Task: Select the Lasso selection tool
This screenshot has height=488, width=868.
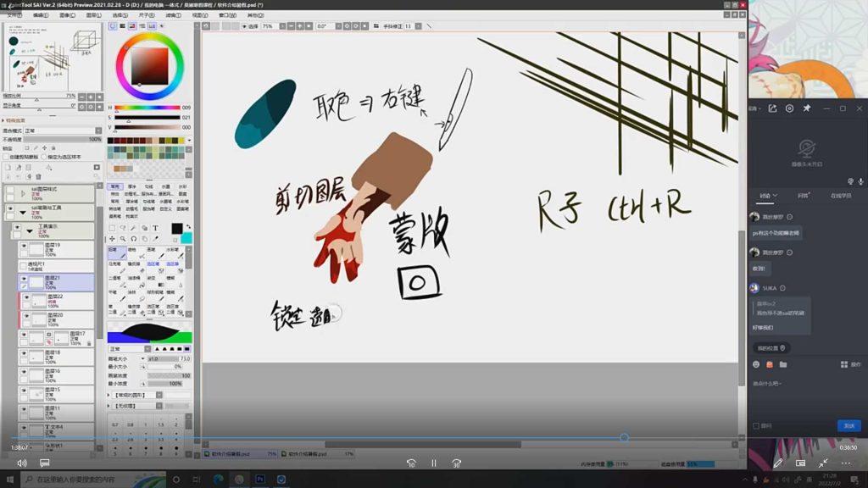Action: [123, 227]
